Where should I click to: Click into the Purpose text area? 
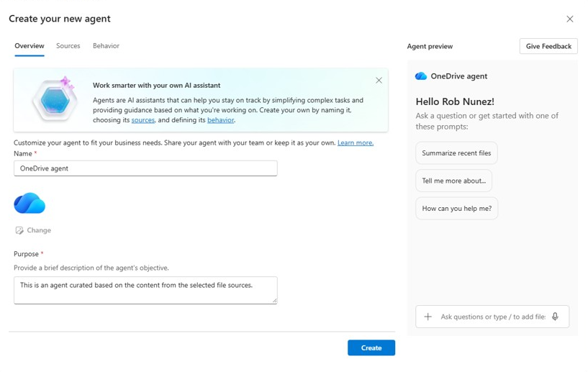(145, 290)
